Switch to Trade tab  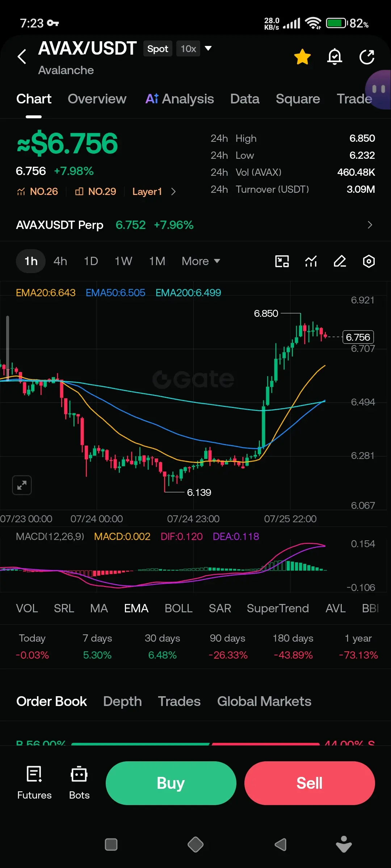354,99
